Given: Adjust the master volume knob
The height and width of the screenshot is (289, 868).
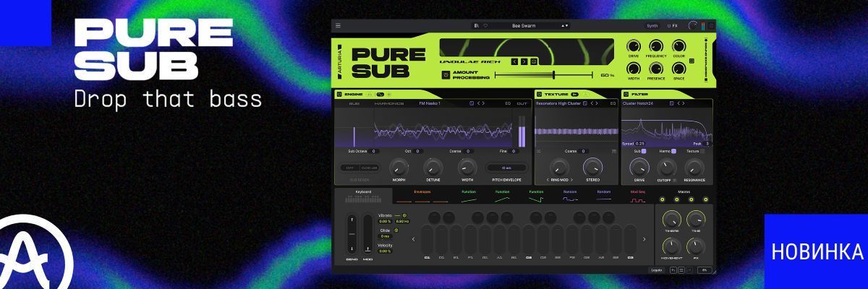Looking at the screenshot, I should tap(693, 25).
